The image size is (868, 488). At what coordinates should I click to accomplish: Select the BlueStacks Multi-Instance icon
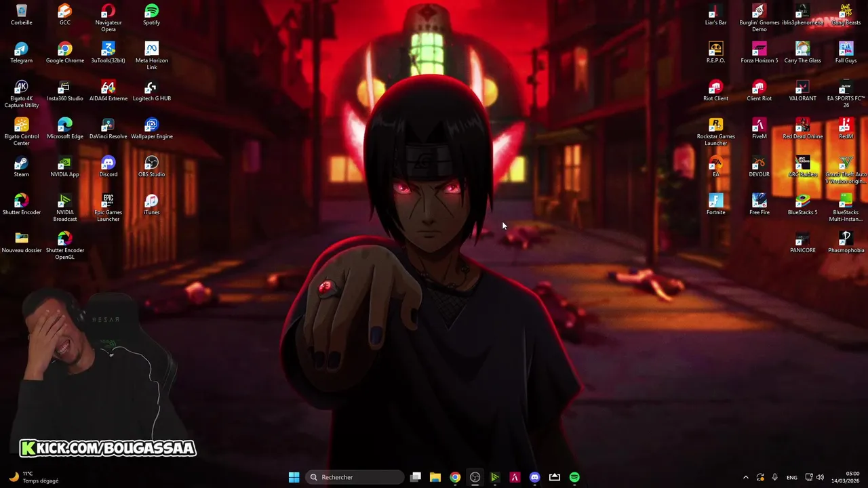coord(846,207)
